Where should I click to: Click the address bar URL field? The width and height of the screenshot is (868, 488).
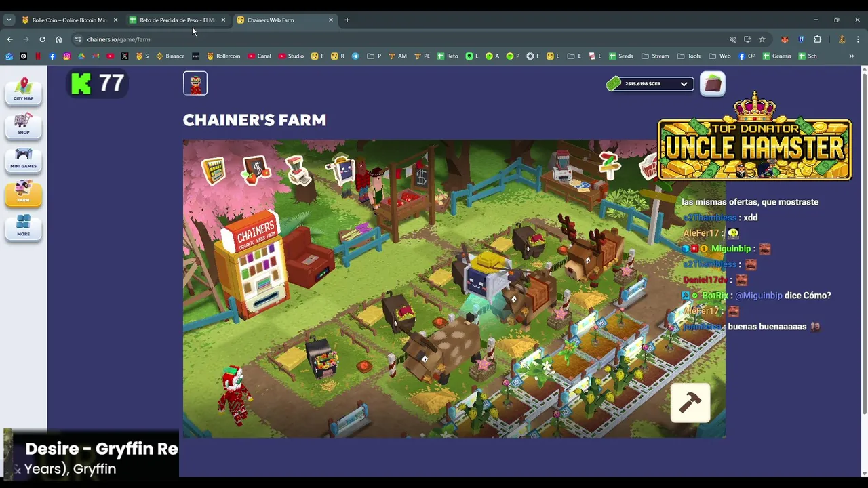(x=400, y=39)
